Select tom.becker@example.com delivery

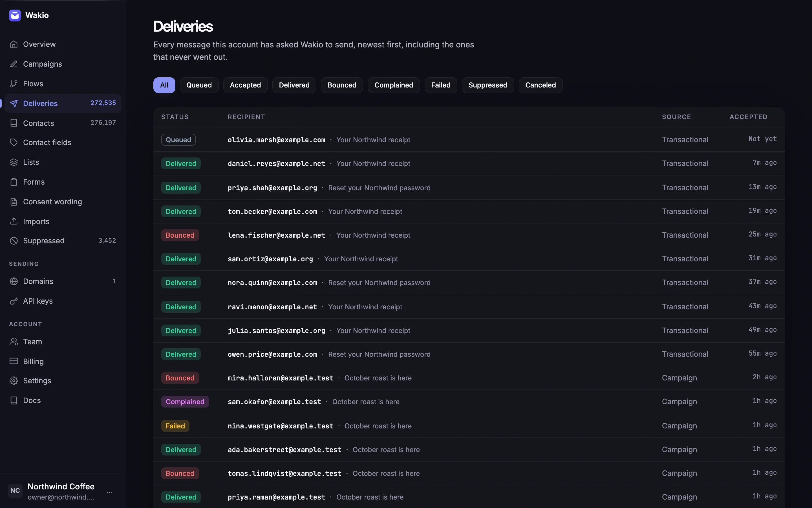[469, 211]
